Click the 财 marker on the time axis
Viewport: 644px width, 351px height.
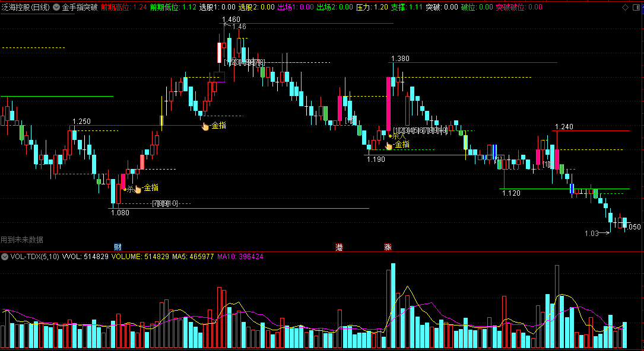coord(118,247)
